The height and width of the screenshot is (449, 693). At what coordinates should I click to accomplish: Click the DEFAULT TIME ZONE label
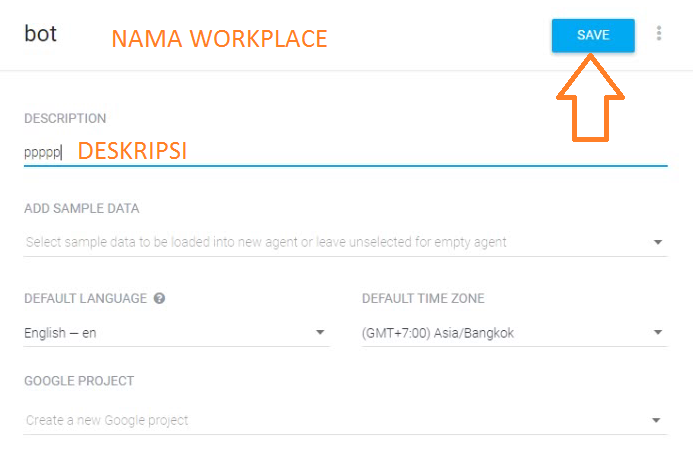423,298
